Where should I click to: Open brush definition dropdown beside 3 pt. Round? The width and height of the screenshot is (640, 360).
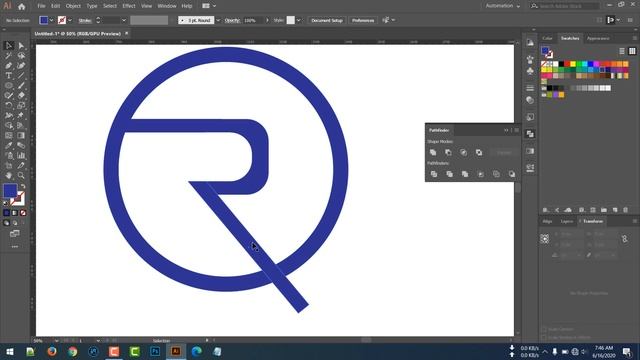tap(218, 20)
